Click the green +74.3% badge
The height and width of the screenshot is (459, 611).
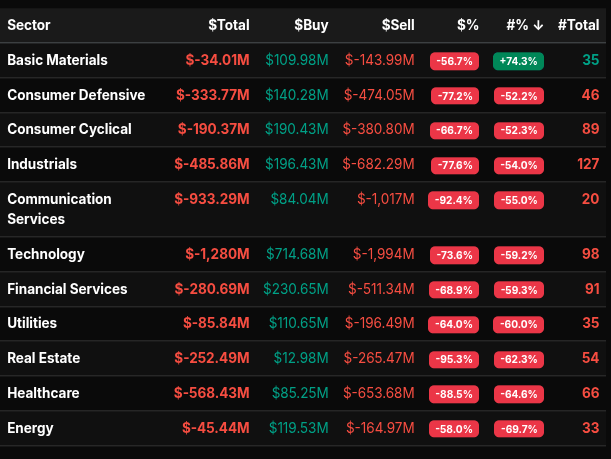point(518,61)
